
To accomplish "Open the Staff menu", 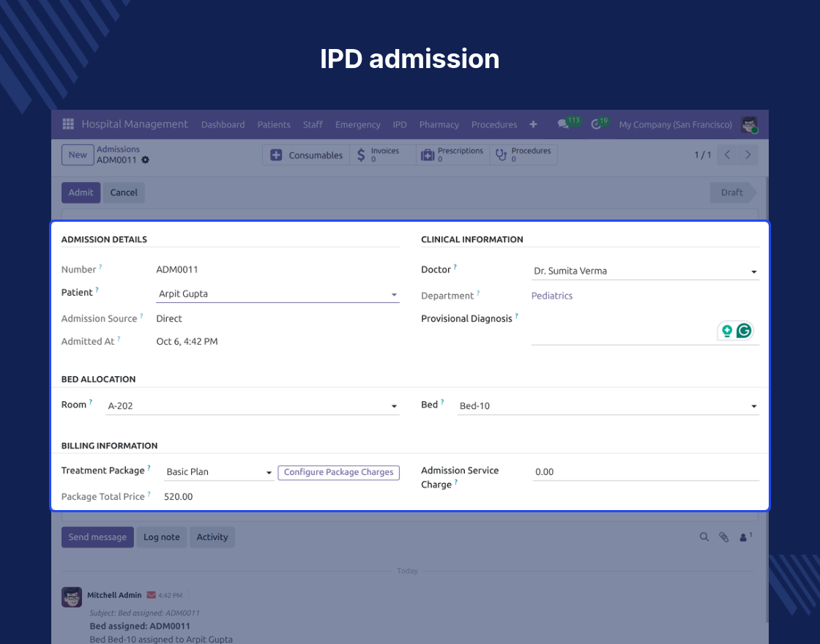I will pos(313,124).
